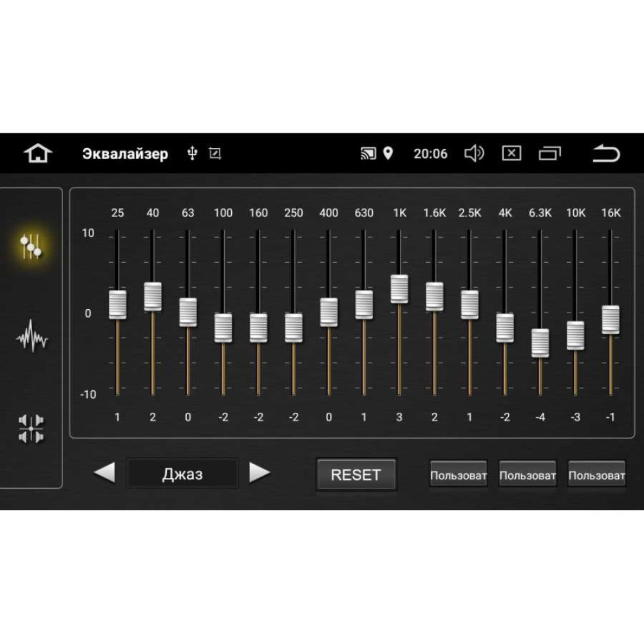Open the speaker balance fader tab
Viewport: 644px width, 644px height.
pyautogui.click(x=31, y=429)
